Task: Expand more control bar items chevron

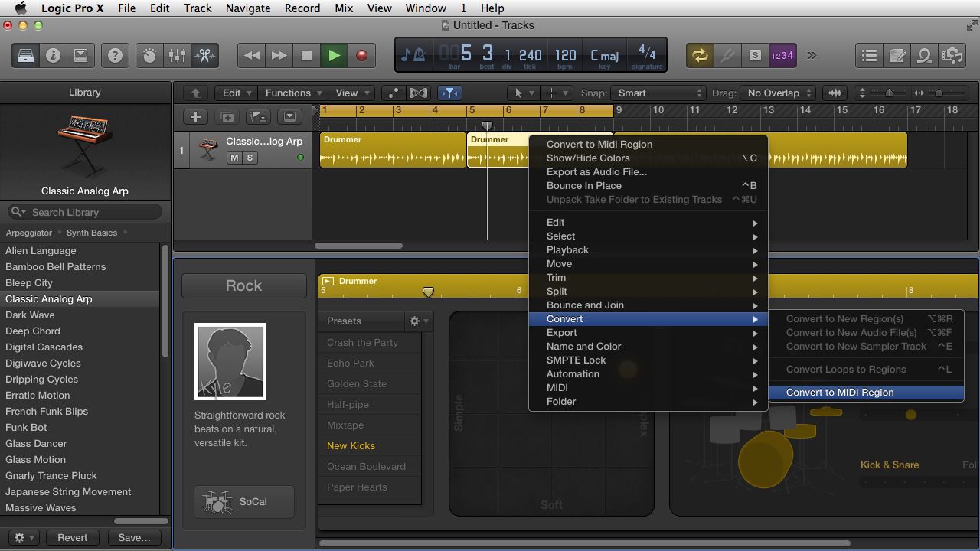Action: coord(812,55)
